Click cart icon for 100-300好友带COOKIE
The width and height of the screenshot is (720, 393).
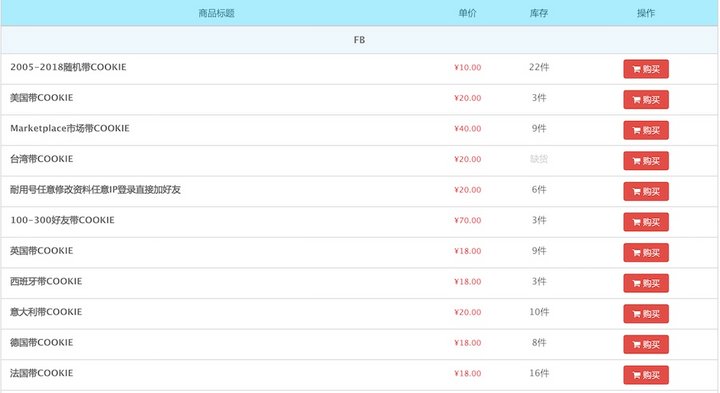(636, 222)
